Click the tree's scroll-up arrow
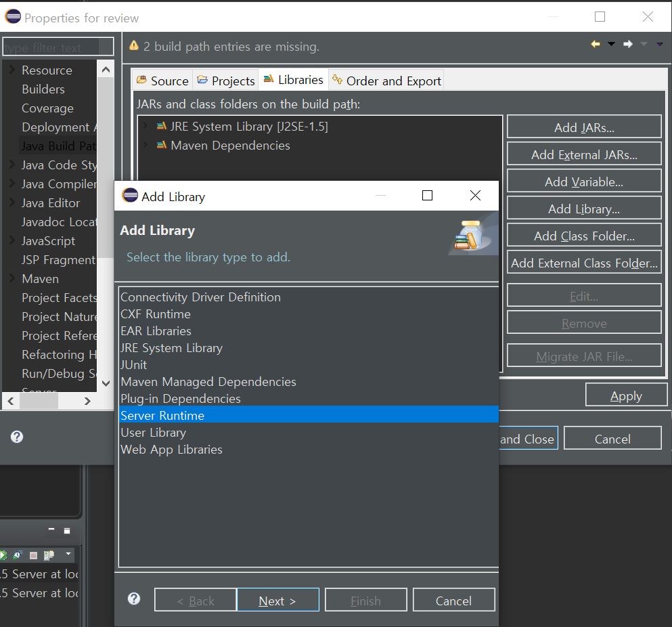The height and width of the screenshot is (627, 672). click(x=106, y=70)
